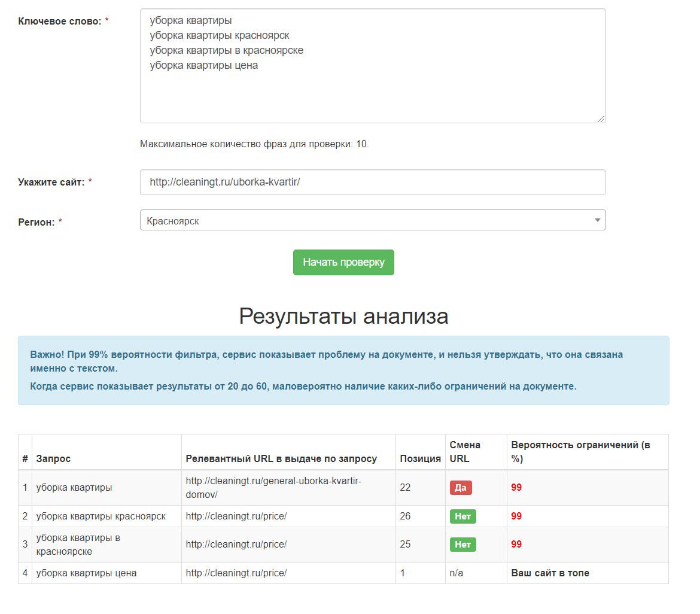This screenshot has width=700, height=614.
Task: Click the Позиция column header
Action: tap(420, 458)
